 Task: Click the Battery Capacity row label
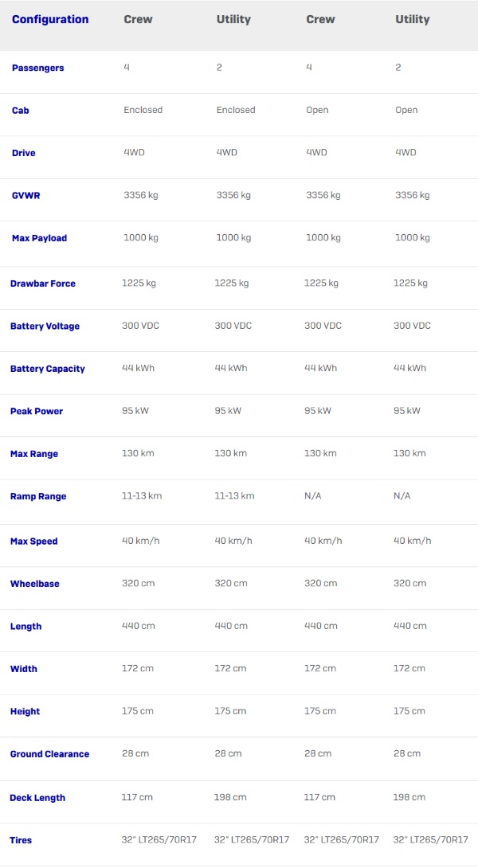(48, 369)
